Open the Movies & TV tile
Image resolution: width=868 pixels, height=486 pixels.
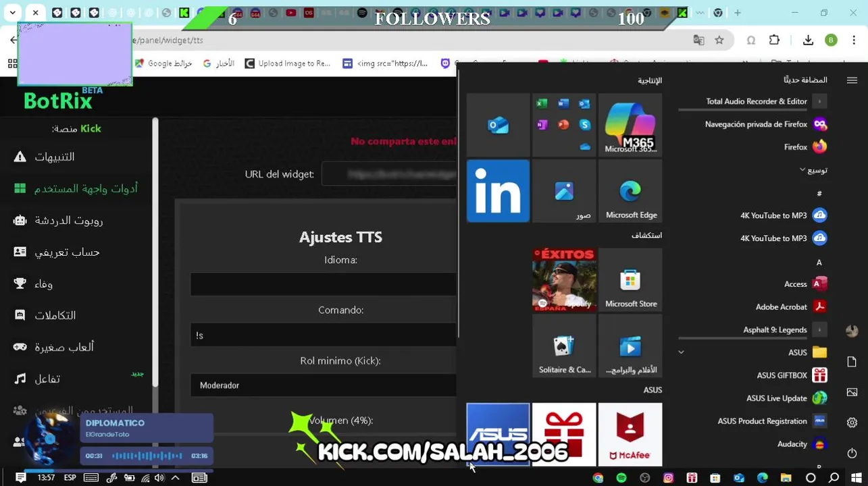pyautogui.click(x=630, y=346)
